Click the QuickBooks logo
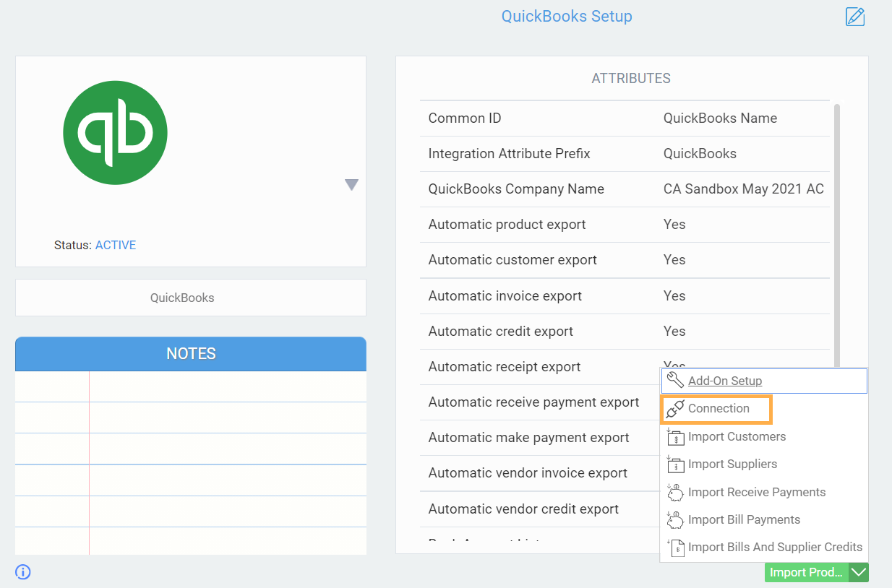The height and width of the screenshot is (588, 892). [116, 132]
